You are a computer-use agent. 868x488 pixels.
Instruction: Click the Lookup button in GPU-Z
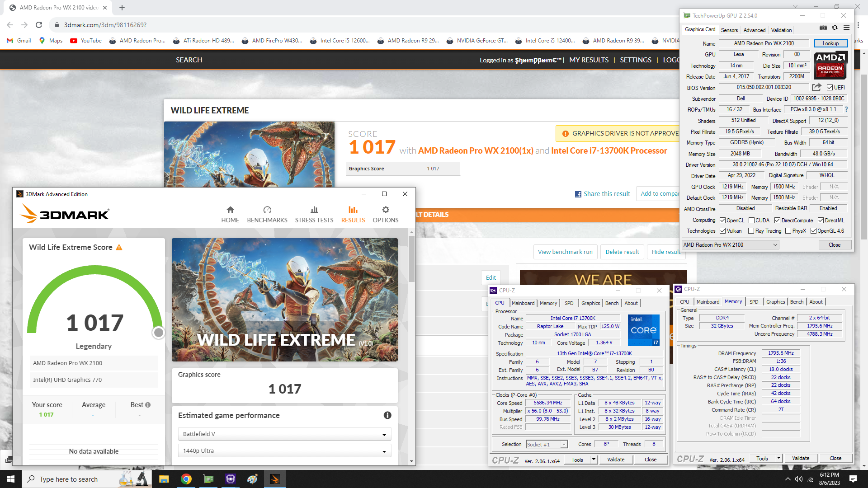[x=830, y=43]
